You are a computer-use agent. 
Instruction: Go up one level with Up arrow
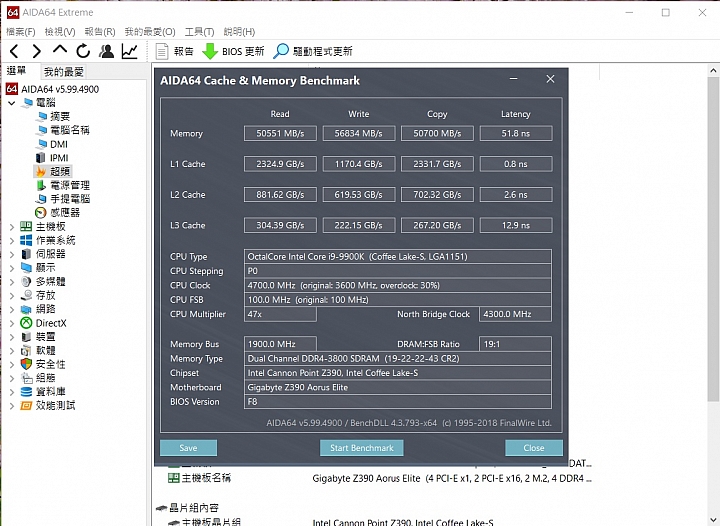[x=60, y=50]
